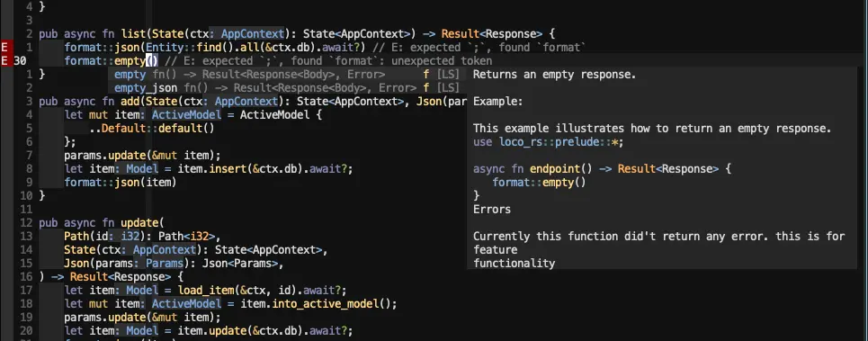Click "-> Result<Response> {" on the list function line
This screenshot has width=868, height=341.
pos(488,34)
